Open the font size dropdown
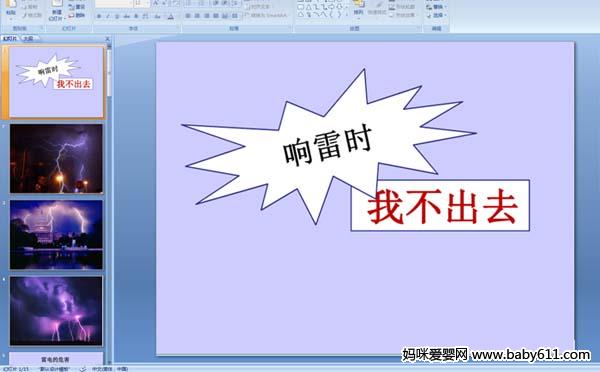600x372 pixels. click(x=147, y=3)
